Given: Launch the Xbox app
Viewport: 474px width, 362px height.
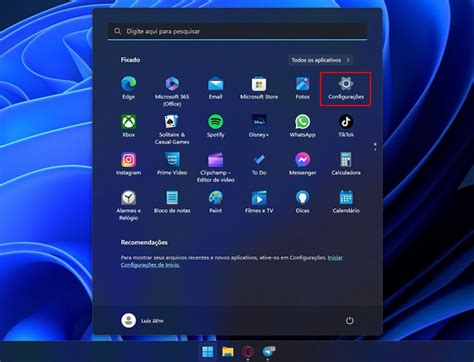Looking at the screenshot, I should pos(128,126).
